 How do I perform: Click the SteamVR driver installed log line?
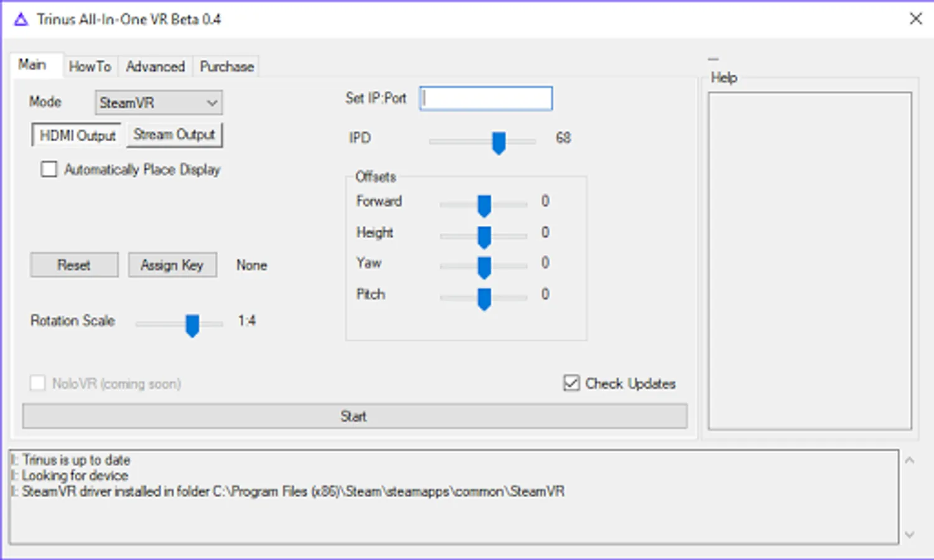click(x=287, y=492)
